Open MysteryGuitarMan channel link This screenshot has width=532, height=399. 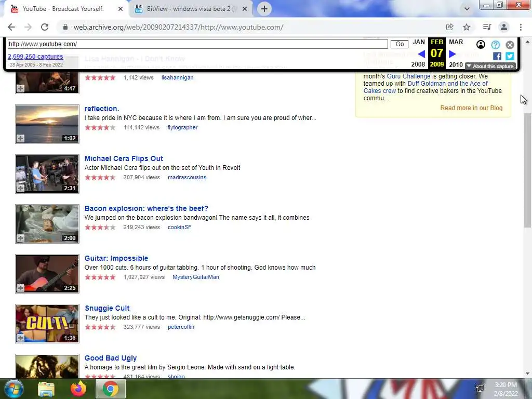(196, 277)
